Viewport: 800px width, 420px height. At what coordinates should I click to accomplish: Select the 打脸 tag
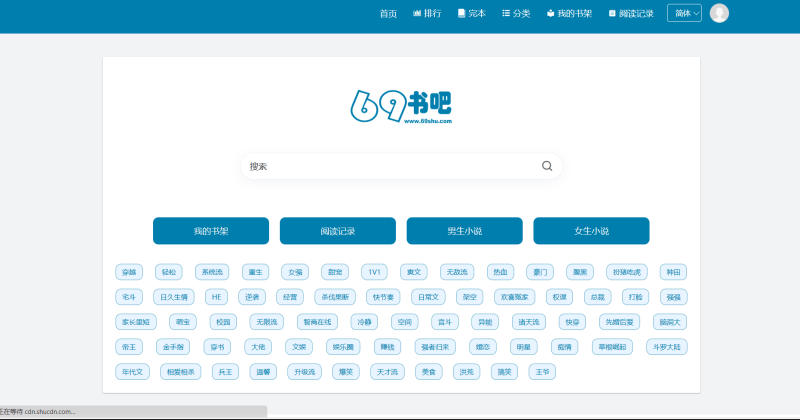click(x=636, y=297)
